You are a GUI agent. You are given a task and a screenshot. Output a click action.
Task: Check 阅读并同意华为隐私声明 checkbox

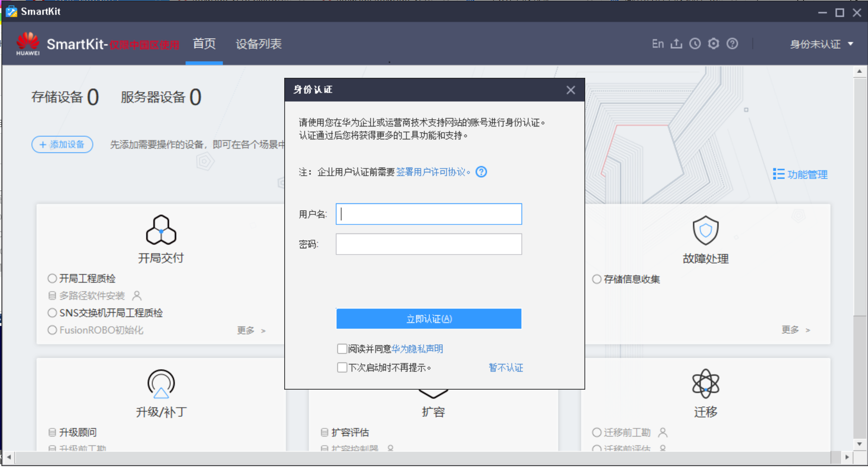click(342, 349)
